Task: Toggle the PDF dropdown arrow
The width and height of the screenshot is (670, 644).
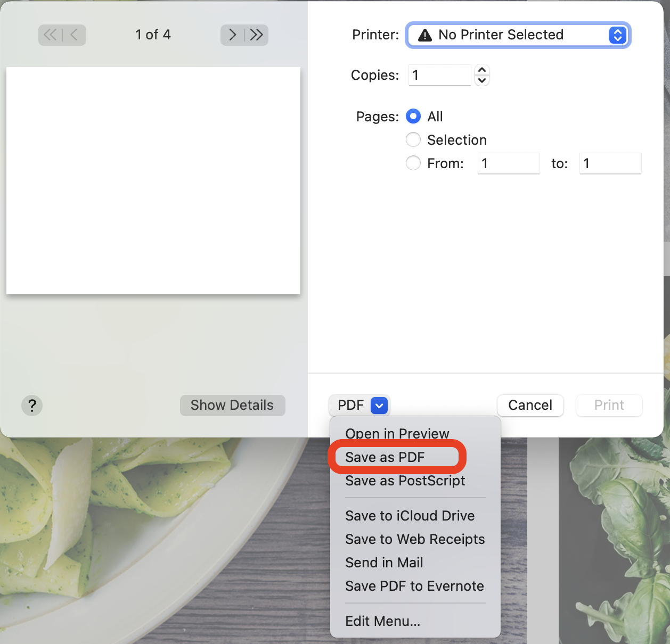Action: coord(379,406)
